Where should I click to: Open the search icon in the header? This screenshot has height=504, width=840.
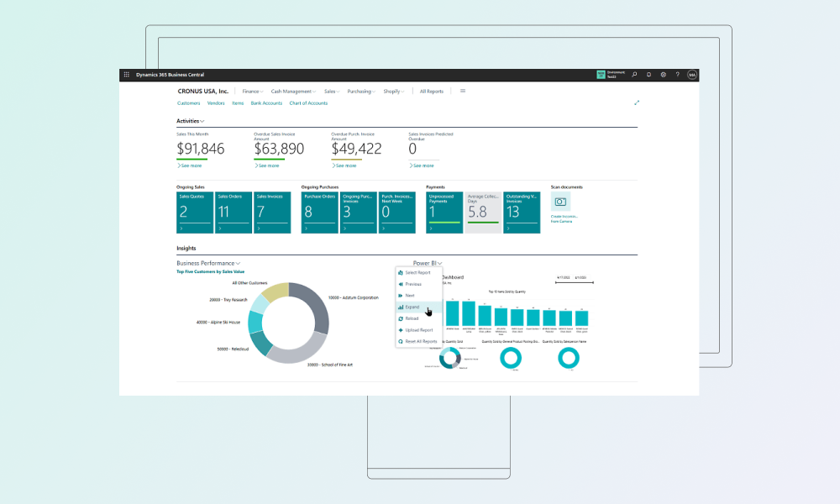click(634, 75)
